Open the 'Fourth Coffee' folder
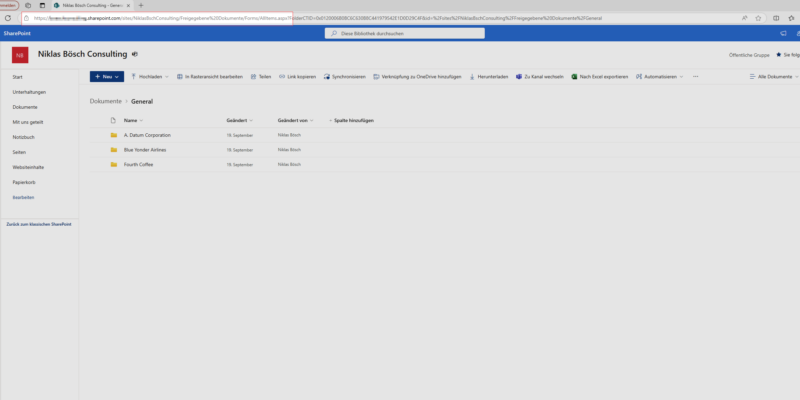800x400 pixels. [138, 165]
